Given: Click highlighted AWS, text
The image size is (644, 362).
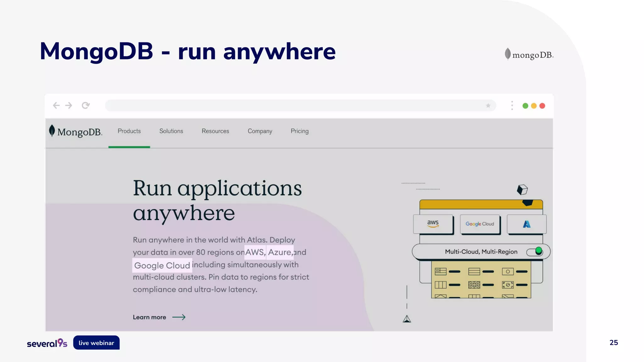Looking at the screenshot, I should [x=255, y=252].
